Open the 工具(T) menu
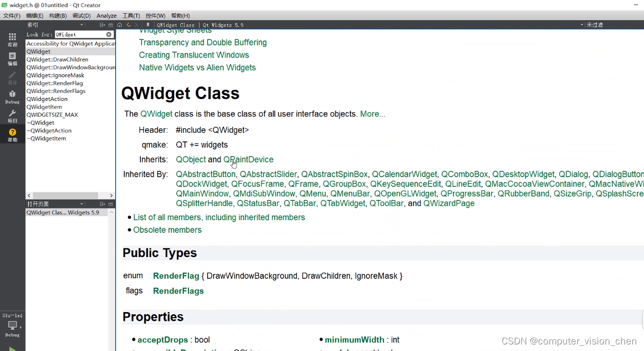Image resolution: width=644 pixels, height=351 pixels. 131,16
